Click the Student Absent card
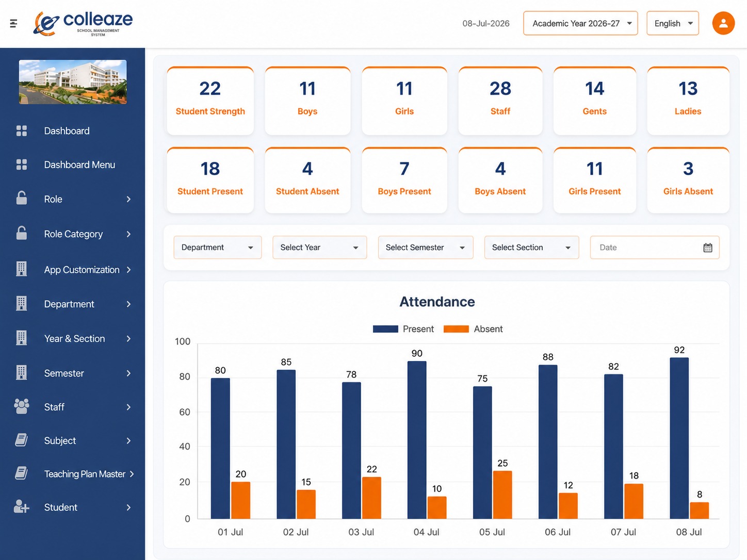The height and width of the screenshot is (560, 747). coord(307,180)
